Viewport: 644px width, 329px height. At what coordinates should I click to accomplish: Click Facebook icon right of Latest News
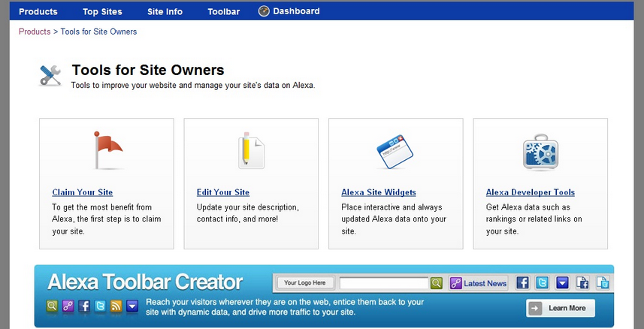(x=522, y=282)
